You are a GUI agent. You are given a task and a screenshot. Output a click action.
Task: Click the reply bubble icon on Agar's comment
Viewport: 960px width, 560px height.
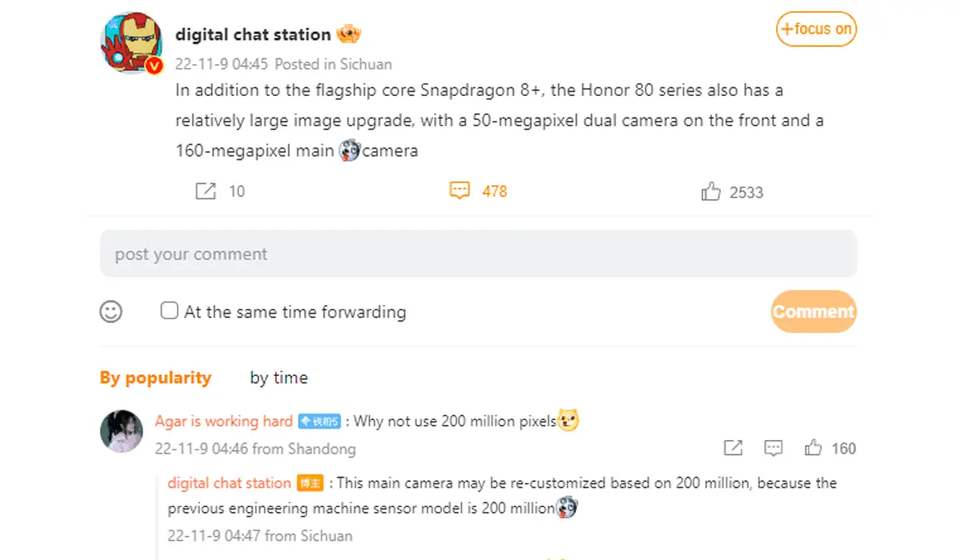[773, 448]
